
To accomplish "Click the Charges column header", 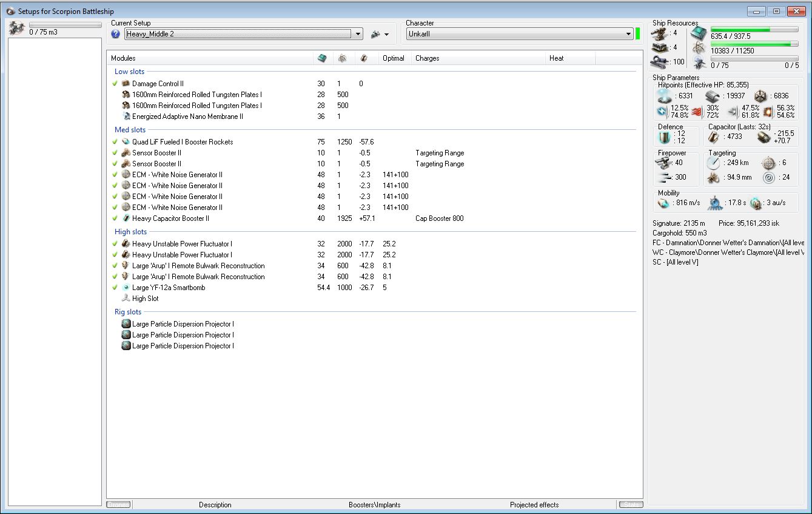I will tap(478, 58).
